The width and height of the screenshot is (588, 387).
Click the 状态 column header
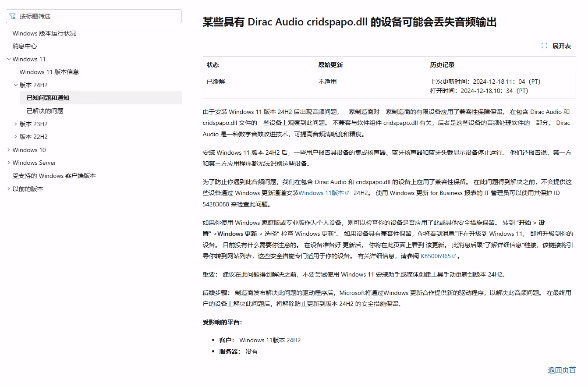click(x=213, y=65)
